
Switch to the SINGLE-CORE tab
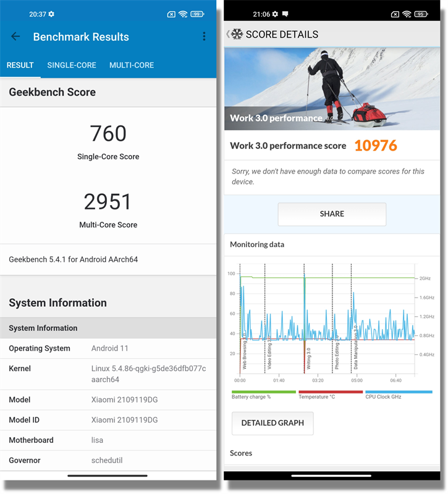[72, 65]
